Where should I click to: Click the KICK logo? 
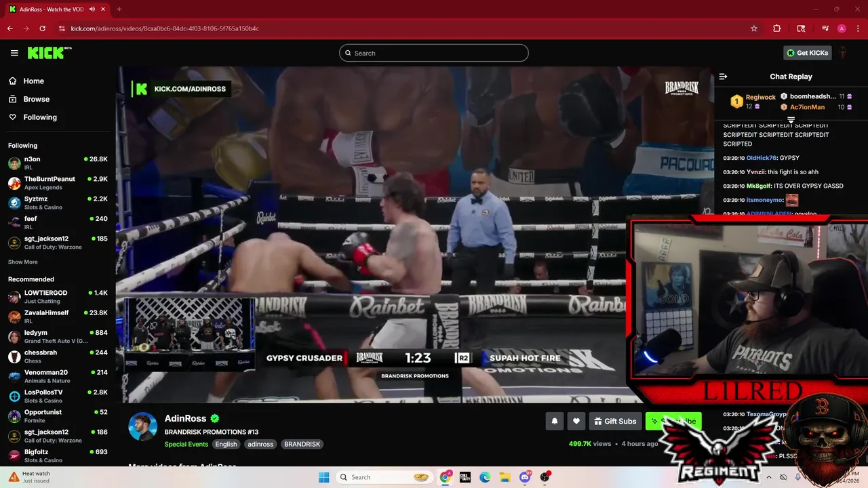pyautogui.click(x=49, y=53)
